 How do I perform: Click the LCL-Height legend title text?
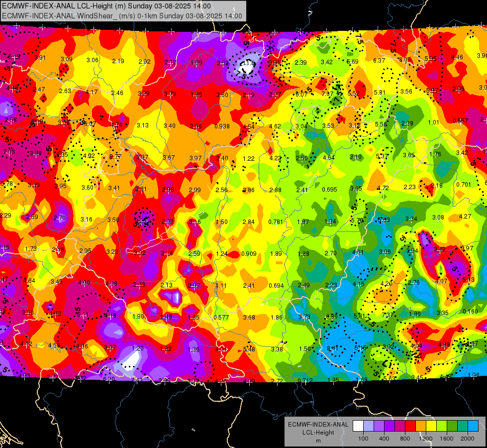[318, 433]
